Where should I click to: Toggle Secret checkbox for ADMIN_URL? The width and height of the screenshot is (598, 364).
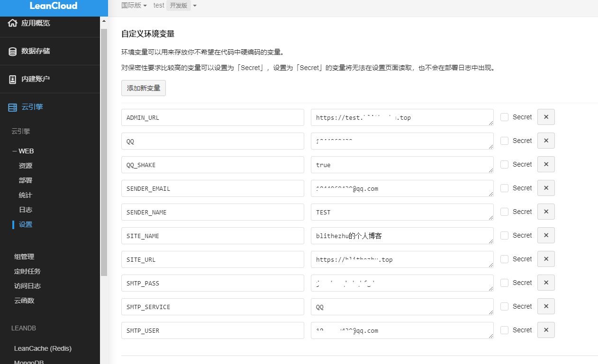[x=505, y=117]
